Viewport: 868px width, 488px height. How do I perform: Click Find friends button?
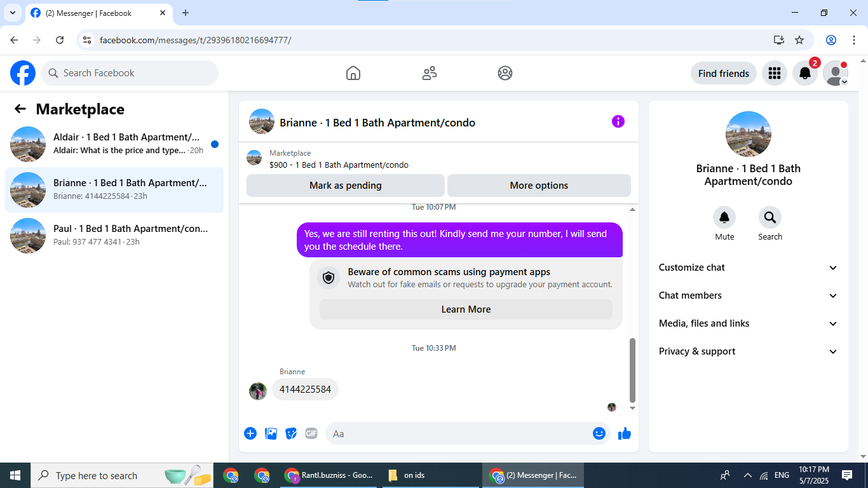pyautogui.click(x=724, y=73)
